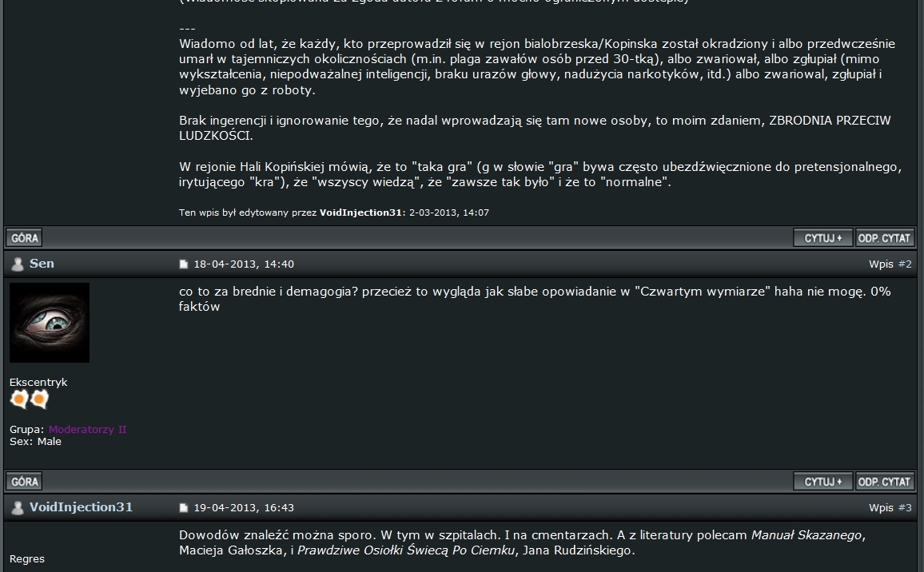This screenshot has width=924, height=572.
Task: Open Sen's eye avatar image
Action: (x=50, y=323)
